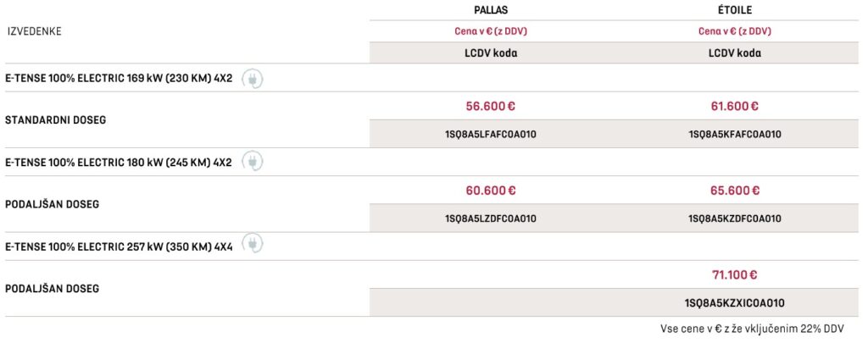This screenshot has width=868, height=343.
Task: Click the plug icon beside 257 kW 4X4
Action: pos(253,246)
